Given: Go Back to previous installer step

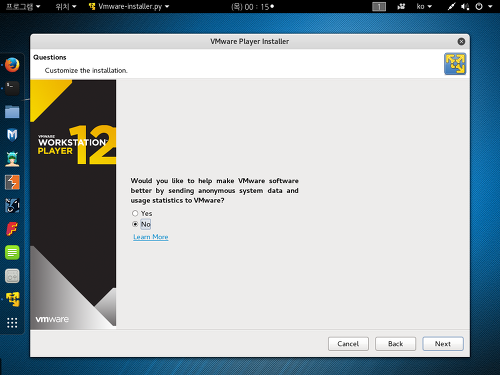Looking at the screenshot, I should coord(395,344).
